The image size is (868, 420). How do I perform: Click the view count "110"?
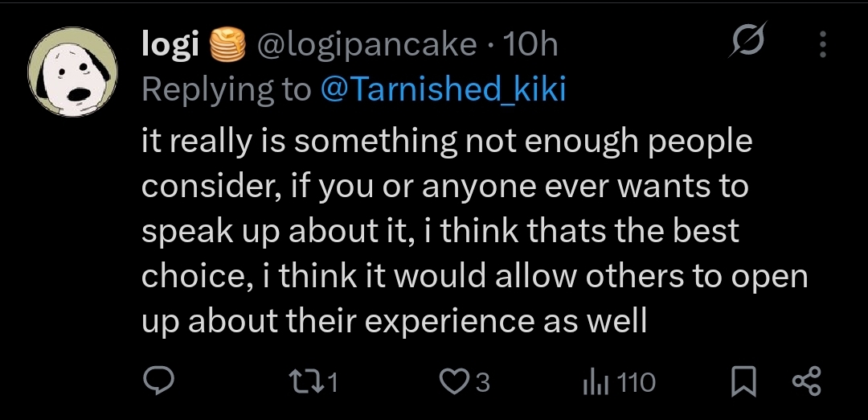[x=637, y=382]
